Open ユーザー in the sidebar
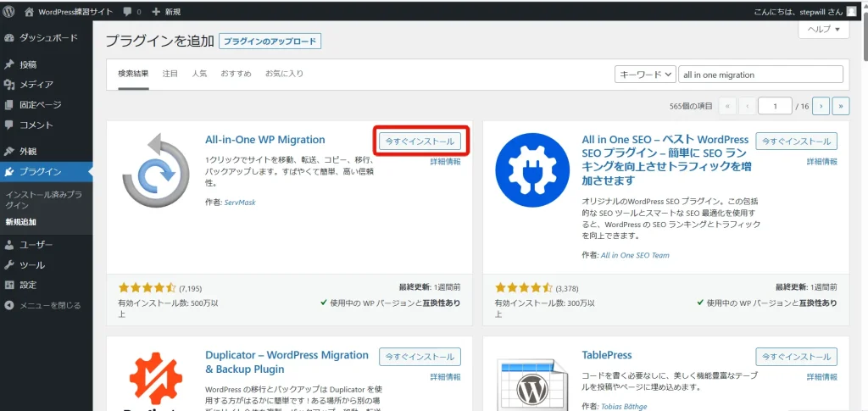The width and height of the screenshot is (868, 411). tap(47, 245)
